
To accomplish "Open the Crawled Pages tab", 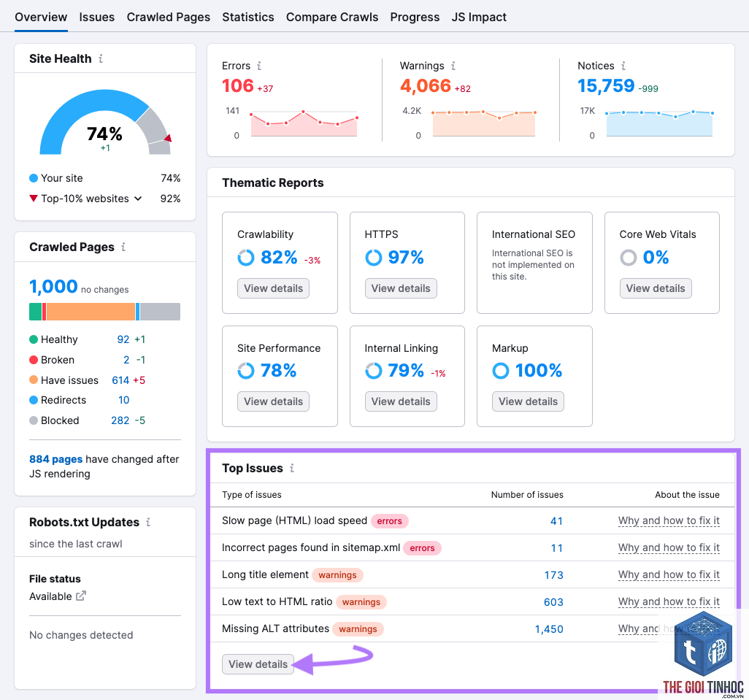I will pos(168,18).
